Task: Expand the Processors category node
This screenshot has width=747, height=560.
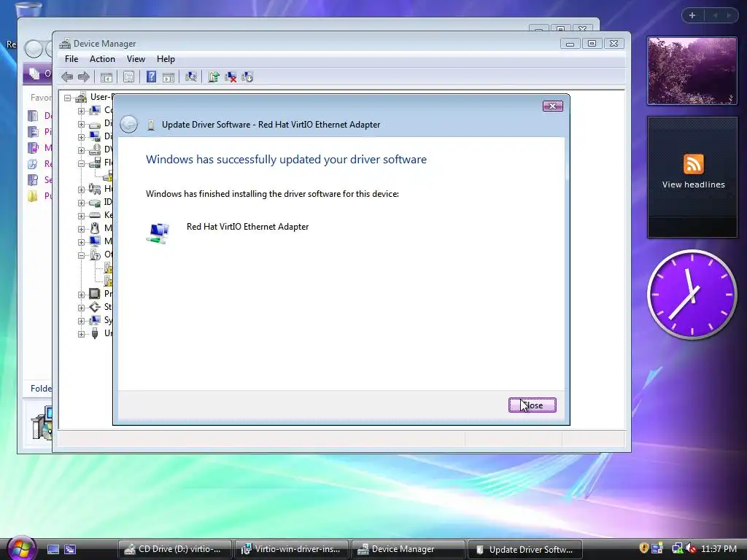Action: pos(81,295)
